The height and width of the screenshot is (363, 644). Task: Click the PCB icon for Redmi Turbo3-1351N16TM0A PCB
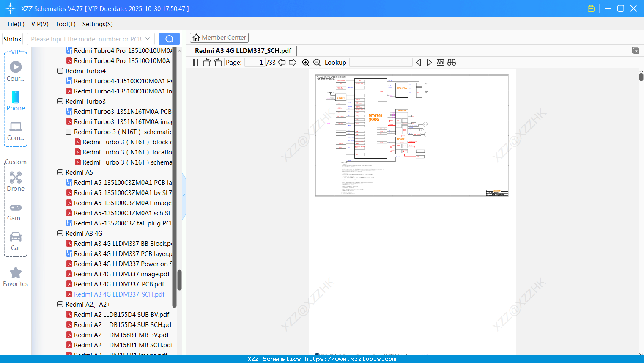(x=69, y=112)
